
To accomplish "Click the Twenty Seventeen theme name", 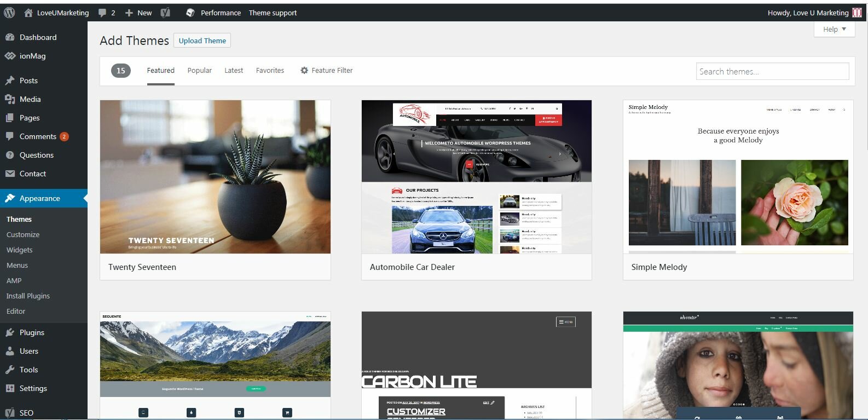I will 142,267.
